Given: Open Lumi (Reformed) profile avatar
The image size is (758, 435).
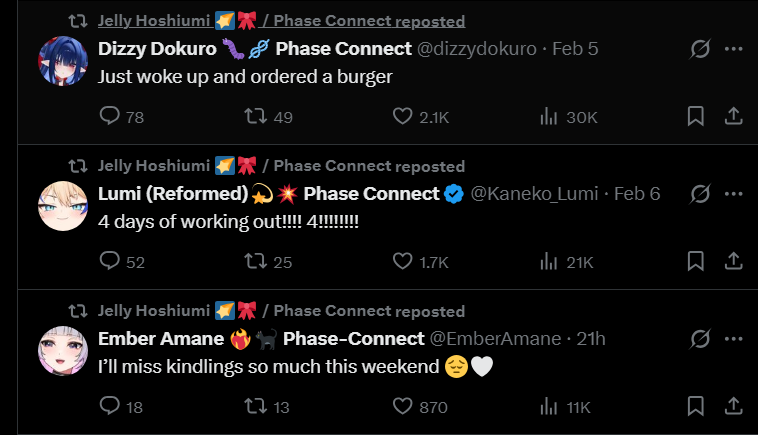Looking at the screenshot, I should coord(62,207).
